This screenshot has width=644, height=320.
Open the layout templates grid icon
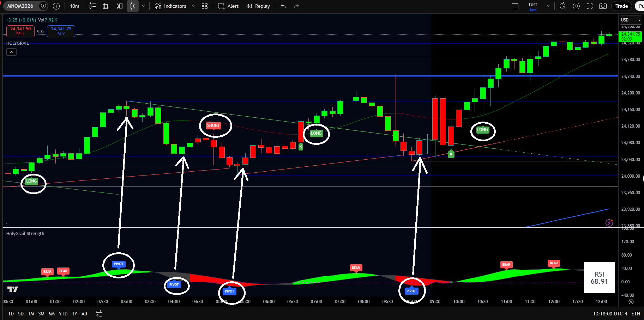pos(205,6)
